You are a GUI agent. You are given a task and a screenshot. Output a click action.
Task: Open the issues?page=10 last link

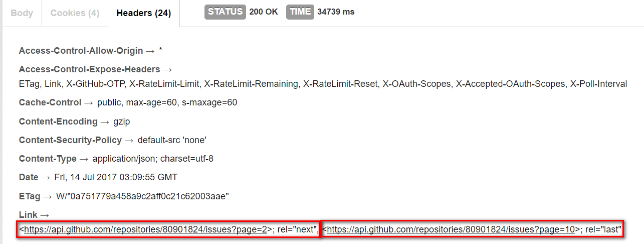click(x=450, y=230)
